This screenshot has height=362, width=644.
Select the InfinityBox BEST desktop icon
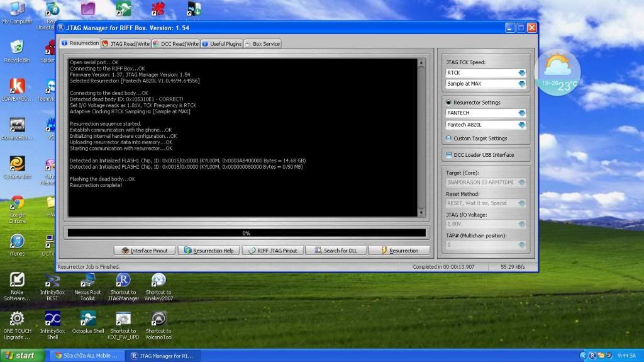(52, 286)
